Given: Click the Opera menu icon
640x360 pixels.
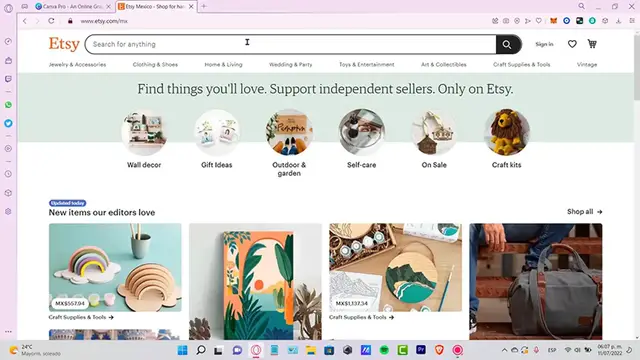Looking at the screenshot, I should [8, 8].
